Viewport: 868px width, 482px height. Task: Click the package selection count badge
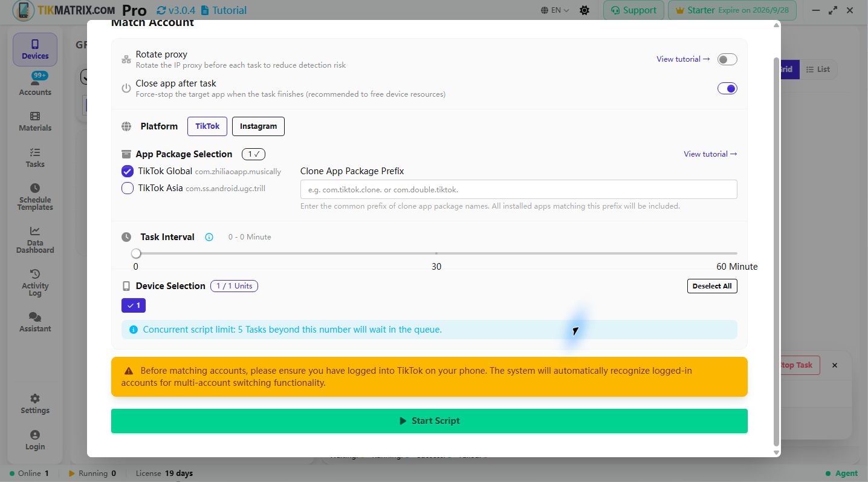point(253,154)
